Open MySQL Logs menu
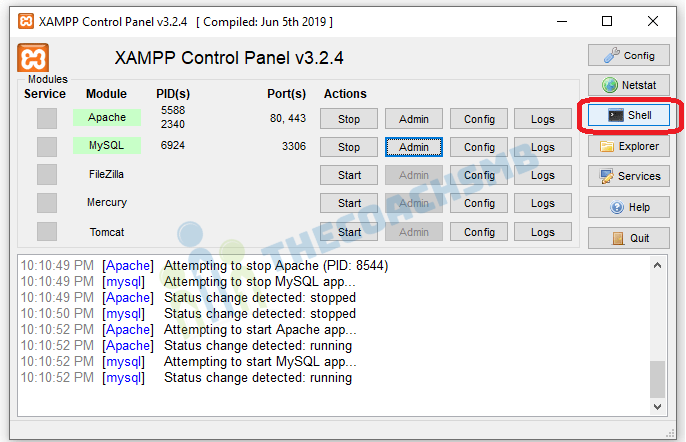The height and width of the screenshot is (442, 686). point(543,147)
